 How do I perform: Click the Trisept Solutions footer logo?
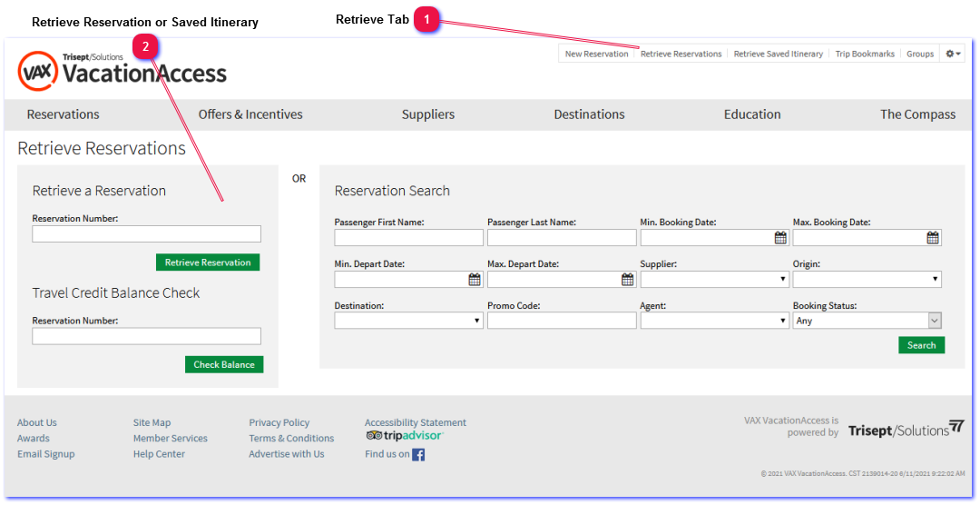pos(906,429)
